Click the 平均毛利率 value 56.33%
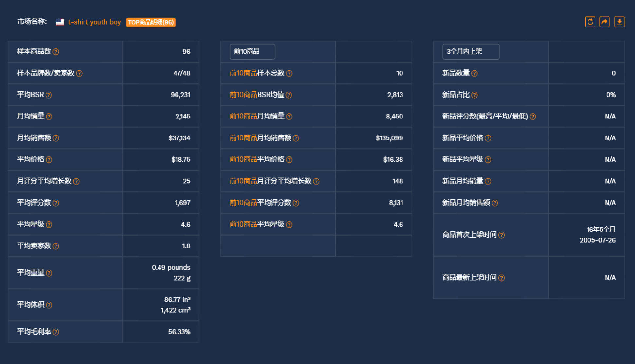This screenshot has height=364, width=635. point(179,332)
